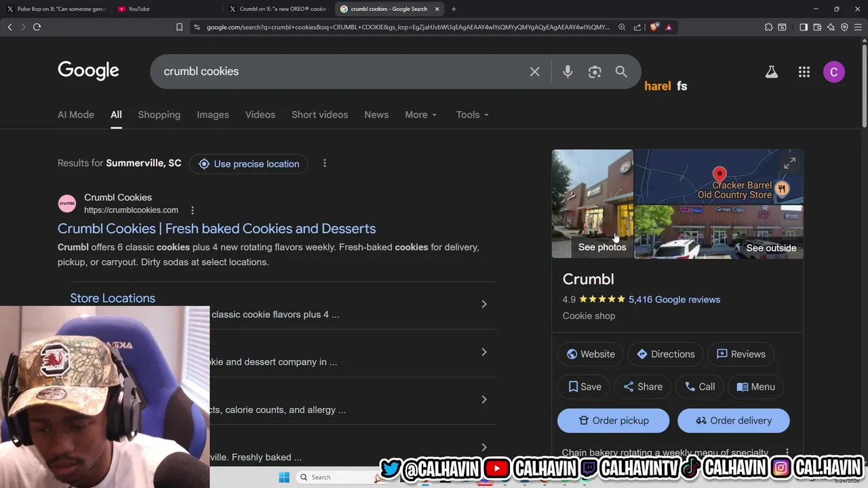Viewport: 868px width, 488px height.
Task: Switch to Videos results
Action: pos(260,115)
